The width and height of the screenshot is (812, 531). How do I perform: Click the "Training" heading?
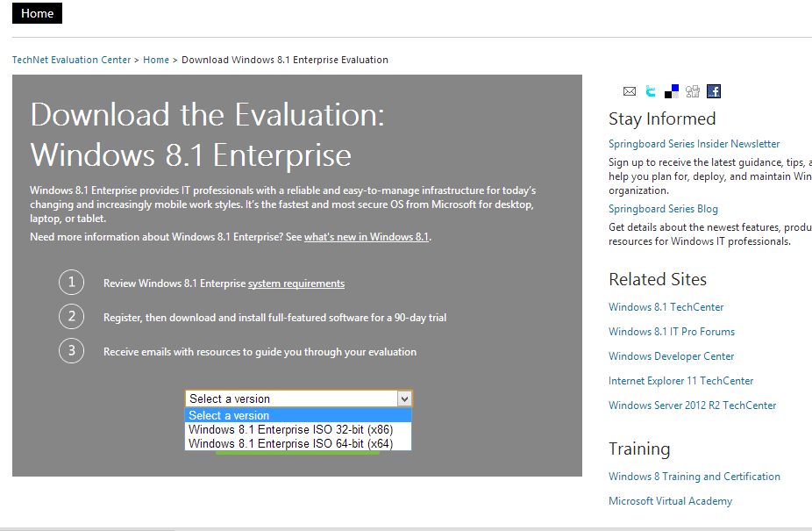point(639,448)
